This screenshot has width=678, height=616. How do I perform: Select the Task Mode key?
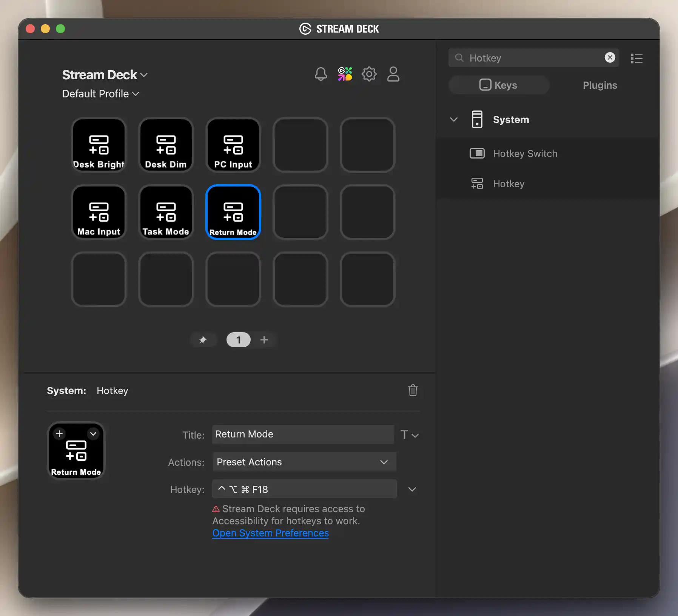pos(166,212)
